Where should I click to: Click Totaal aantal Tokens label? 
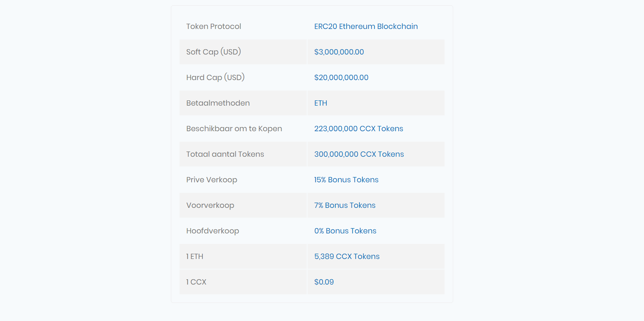coord(225,154)
